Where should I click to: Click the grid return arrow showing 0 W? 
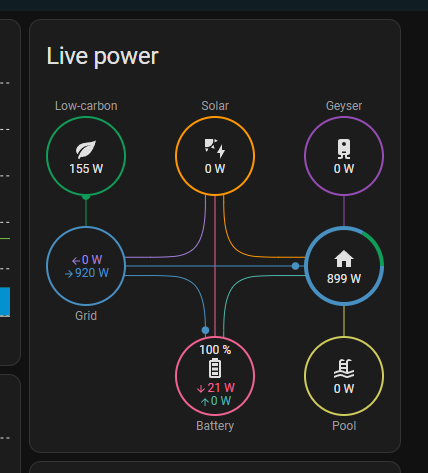(76, 260)
